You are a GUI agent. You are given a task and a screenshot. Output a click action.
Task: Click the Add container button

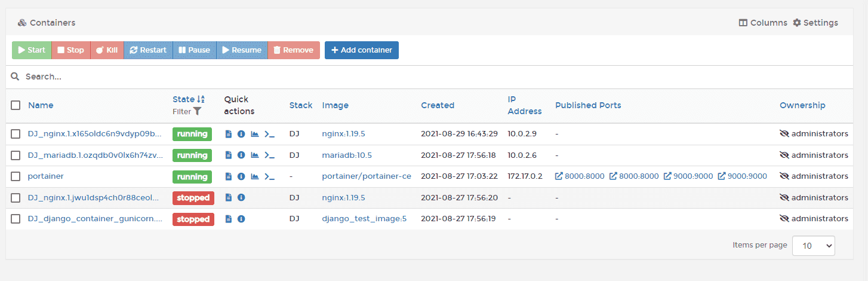362,50
